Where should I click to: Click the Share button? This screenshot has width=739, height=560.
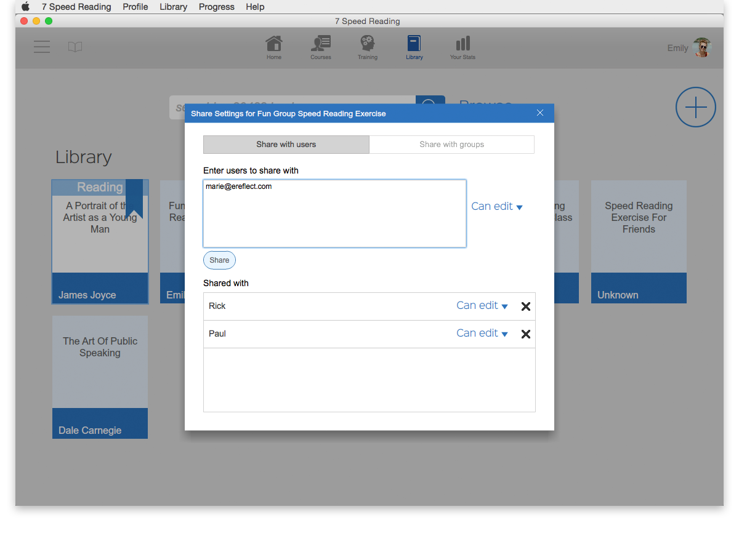point(219,260)
